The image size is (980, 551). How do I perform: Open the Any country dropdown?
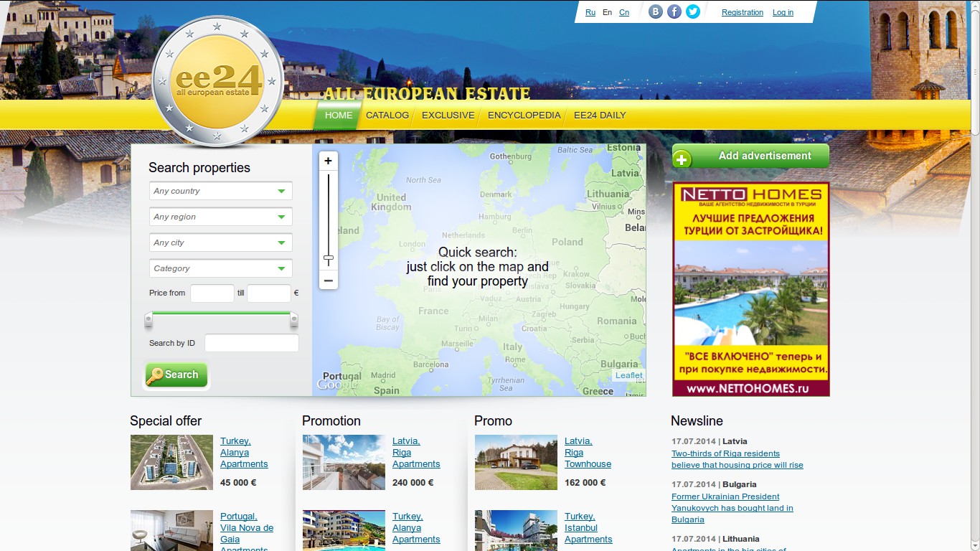[221, 191]
